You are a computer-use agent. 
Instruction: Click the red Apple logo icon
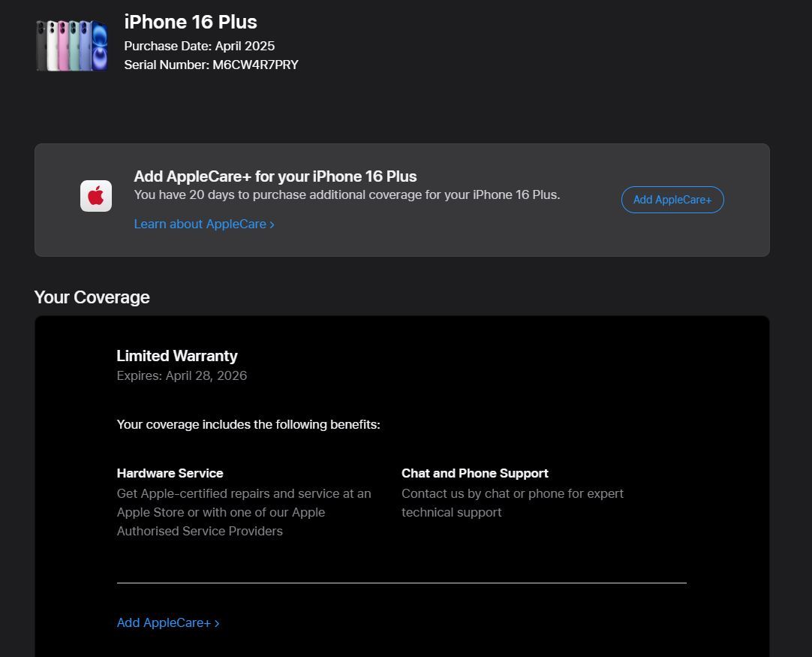pyautogui.click(x=96, y=196)
